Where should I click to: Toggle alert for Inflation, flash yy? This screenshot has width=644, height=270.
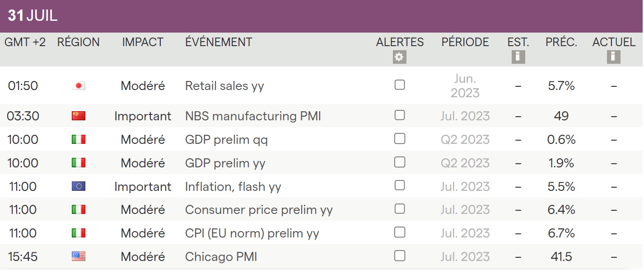pos(400,185)
